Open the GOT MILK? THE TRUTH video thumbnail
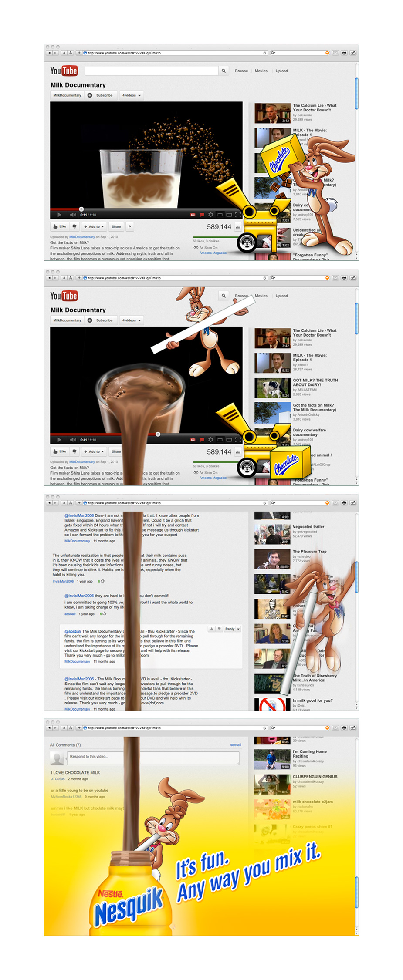 point(272,388)
